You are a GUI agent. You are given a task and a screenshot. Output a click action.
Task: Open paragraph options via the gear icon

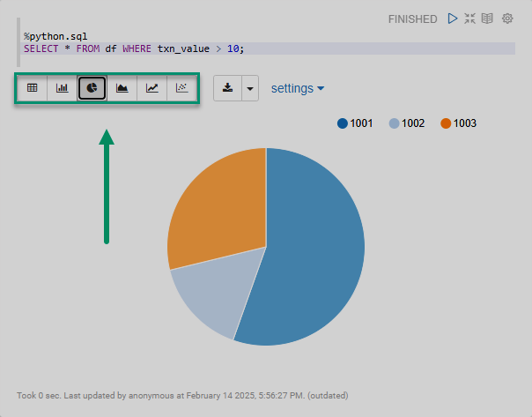[x=507, y=19]
